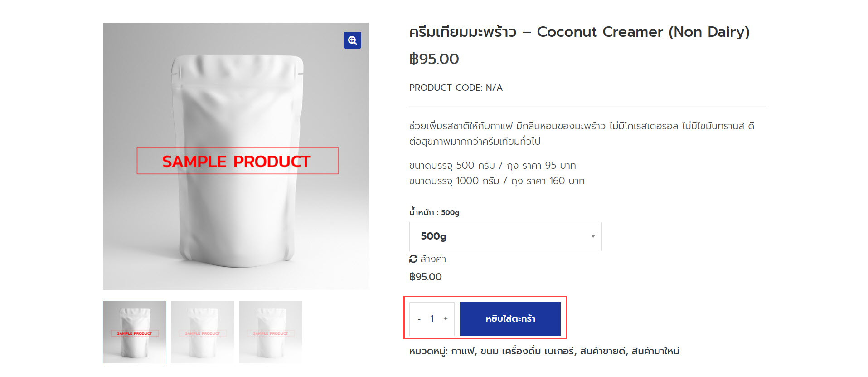This screenshot has height=377, width=868.
Task: Click the large ฿95.00 price under title
Action: 434,59
